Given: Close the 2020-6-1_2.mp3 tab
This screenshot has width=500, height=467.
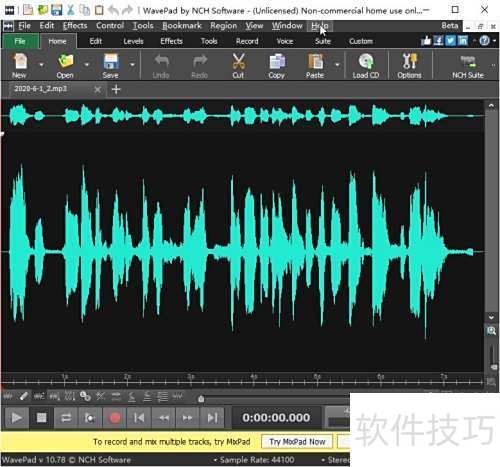Looking at the screenshot, I should pos(97,89).
